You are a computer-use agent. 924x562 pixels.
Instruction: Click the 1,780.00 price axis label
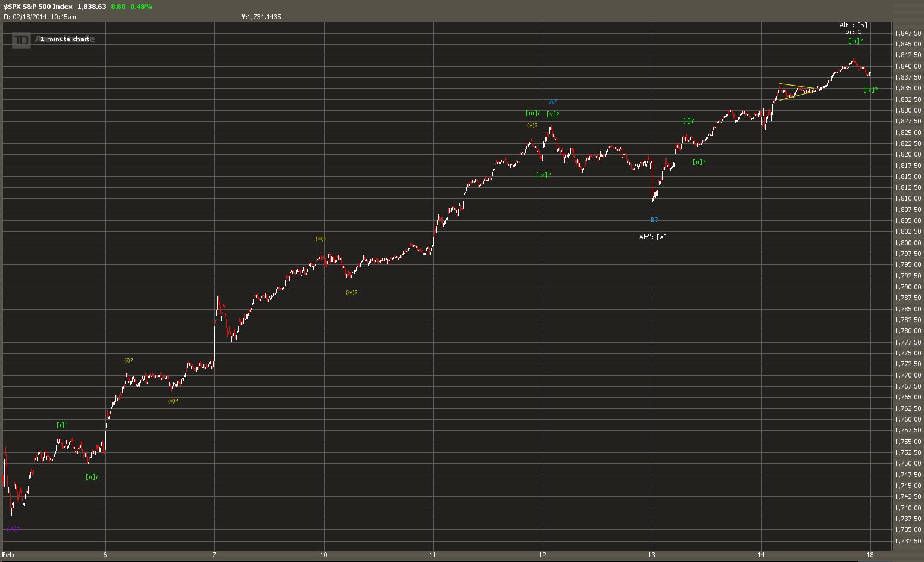click(x=908, y=331)
